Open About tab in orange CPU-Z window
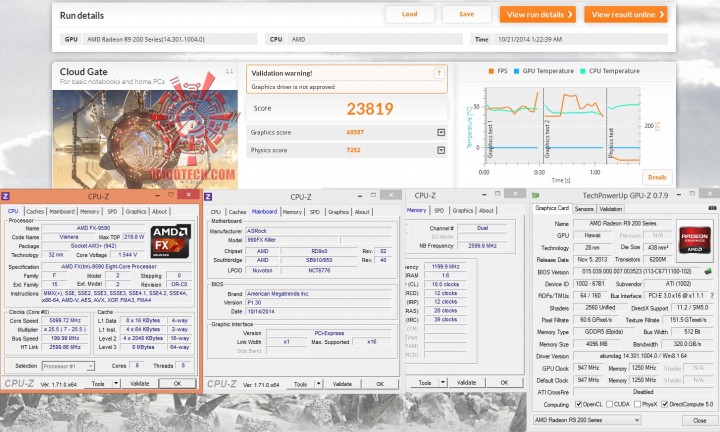This screenshot has height=432, width=720. click(159, 212)
